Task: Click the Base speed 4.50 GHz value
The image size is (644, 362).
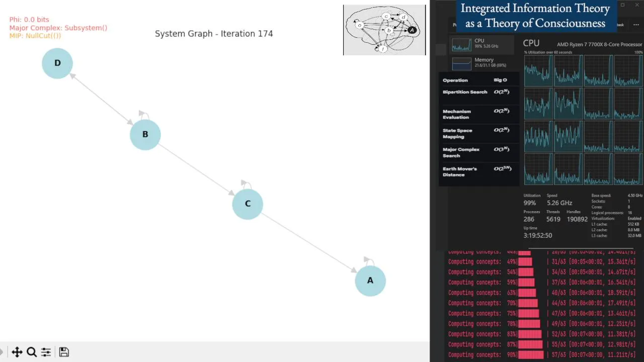Action: click(x=635, y=196)
